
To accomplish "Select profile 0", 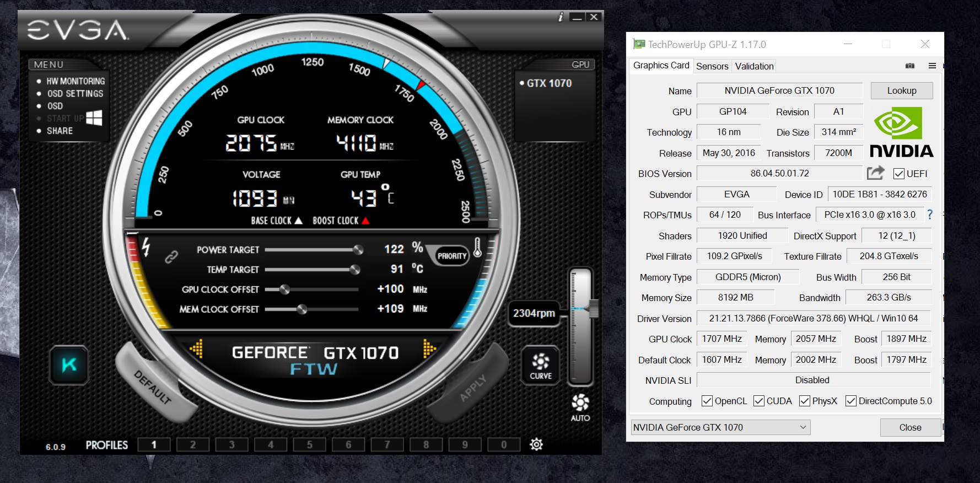I will coord(504,444).
